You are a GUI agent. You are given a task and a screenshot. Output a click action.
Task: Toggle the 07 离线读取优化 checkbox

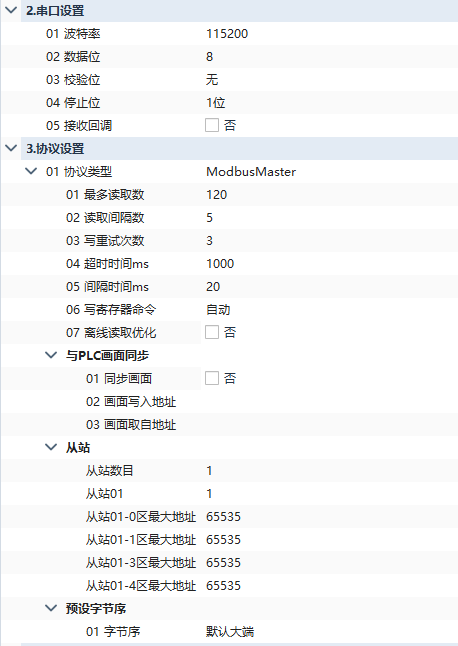click(x=212, y=332)
